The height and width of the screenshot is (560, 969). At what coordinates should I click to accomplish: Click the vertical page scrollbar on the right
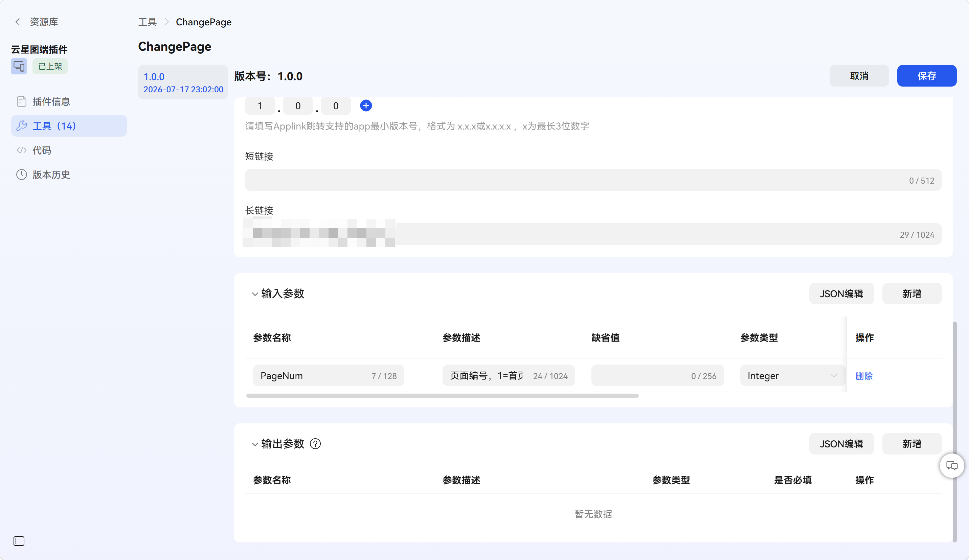(x=954, y=432)
